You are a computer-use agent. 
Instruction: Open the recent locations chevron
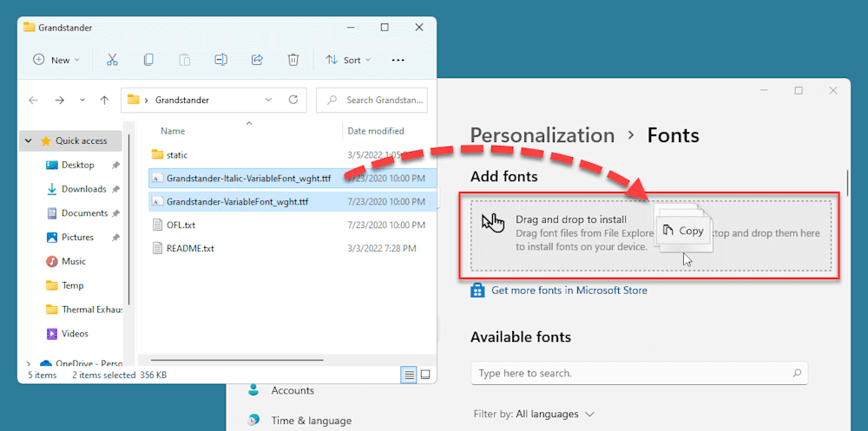point(82,100)
